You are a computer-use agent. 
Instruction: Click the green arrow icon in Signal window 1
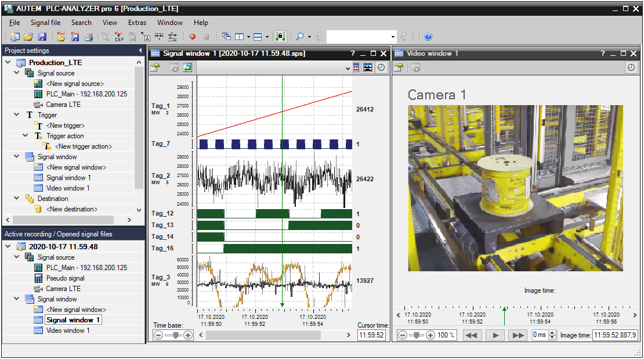187,68
